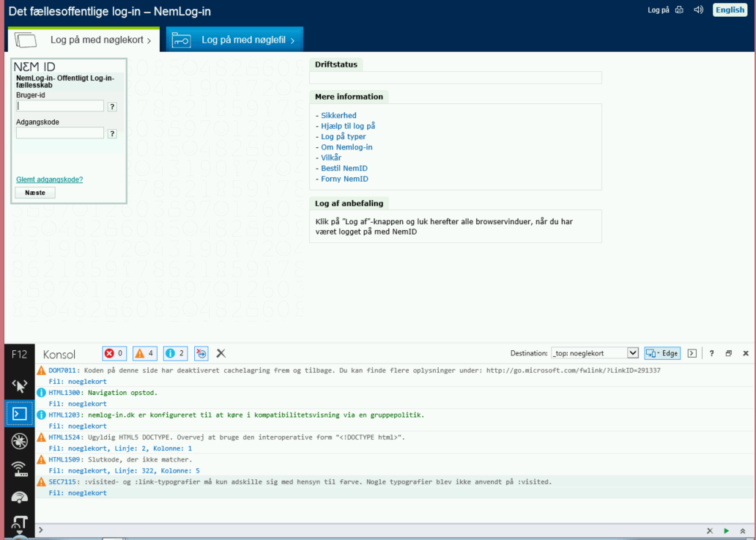This screenshot has width=756, height=540.
Task: Toggle warning messages filter showing 4
Action: (x=144, y=354)
